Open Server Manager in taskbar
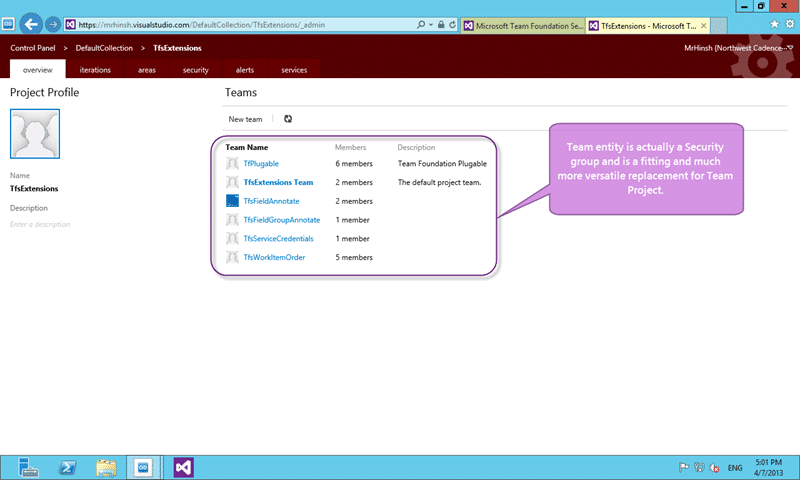 [29, 467]
